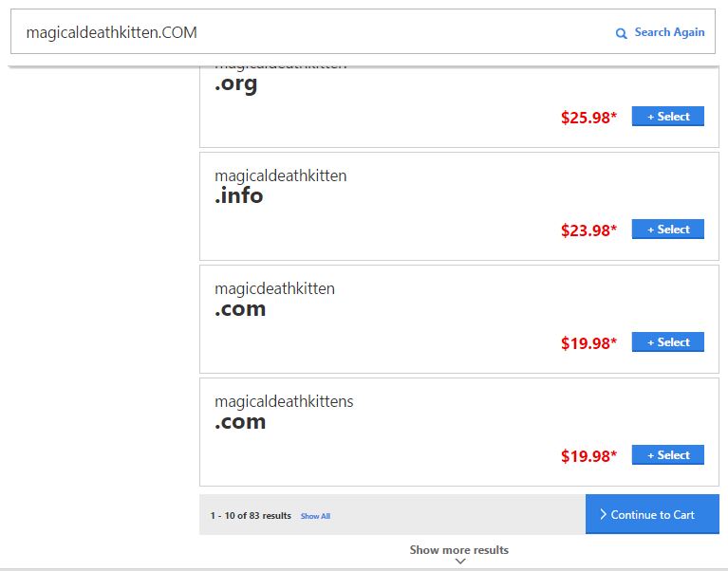Image resolution: width=728 pixels, height=571 pixels.
Task: Select the .org domain for $25.98
Action: pos(667,116)
